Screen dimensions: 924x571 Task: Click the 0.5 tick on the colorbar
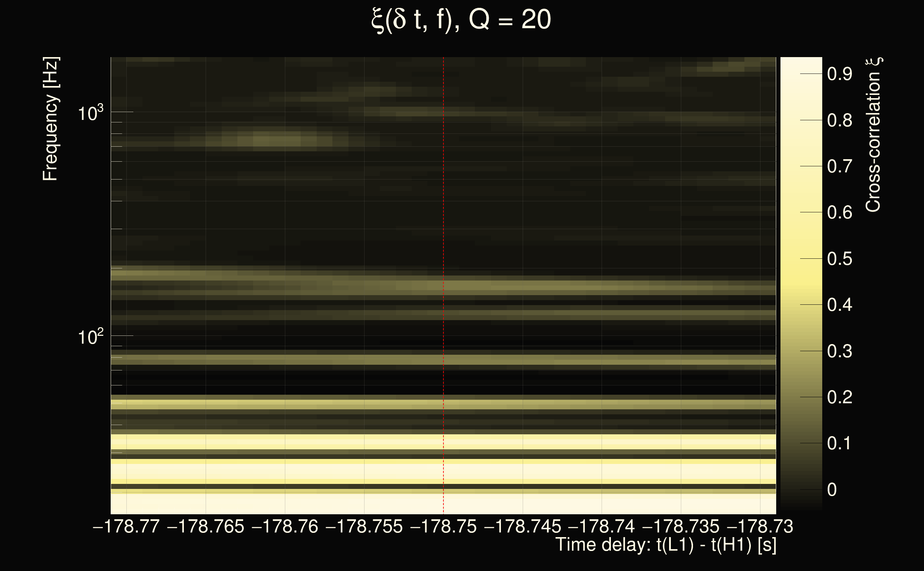[x=839, y=259]
